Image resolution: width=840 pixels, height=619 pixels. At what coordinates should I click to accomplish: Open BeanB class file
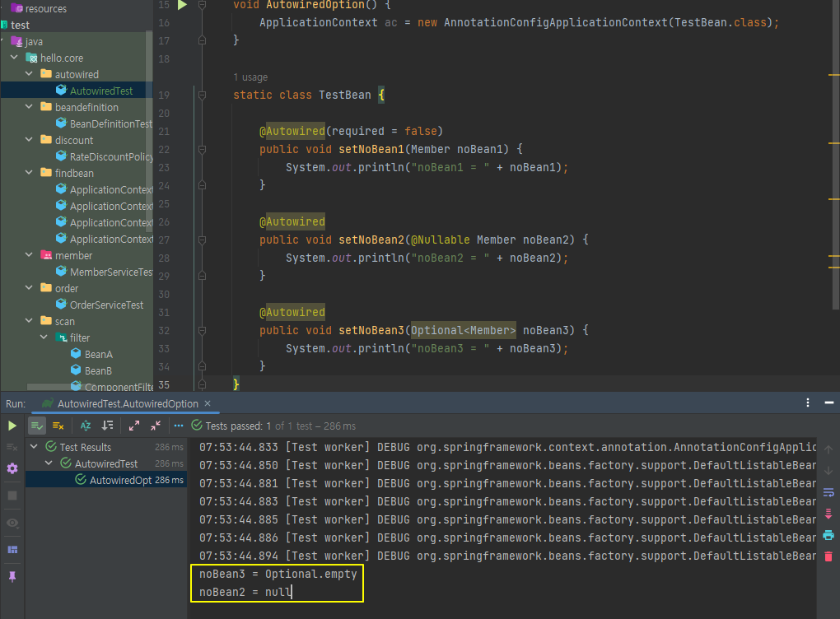(x=91, y=370)
